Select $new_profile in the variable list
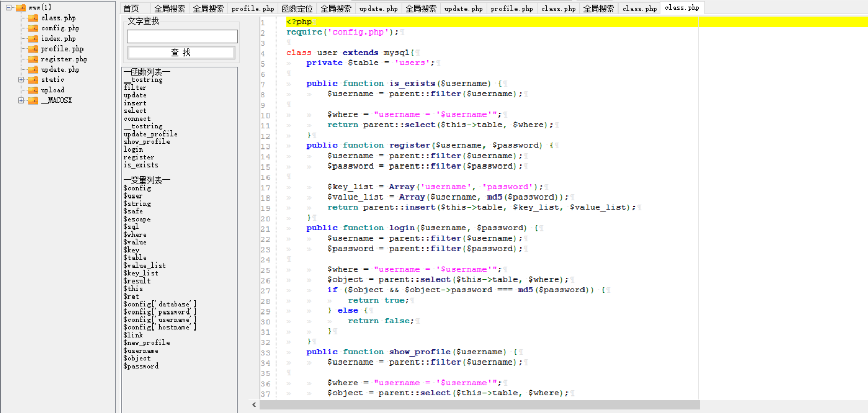This screenshot has height=413, width=868. (146, 343)
